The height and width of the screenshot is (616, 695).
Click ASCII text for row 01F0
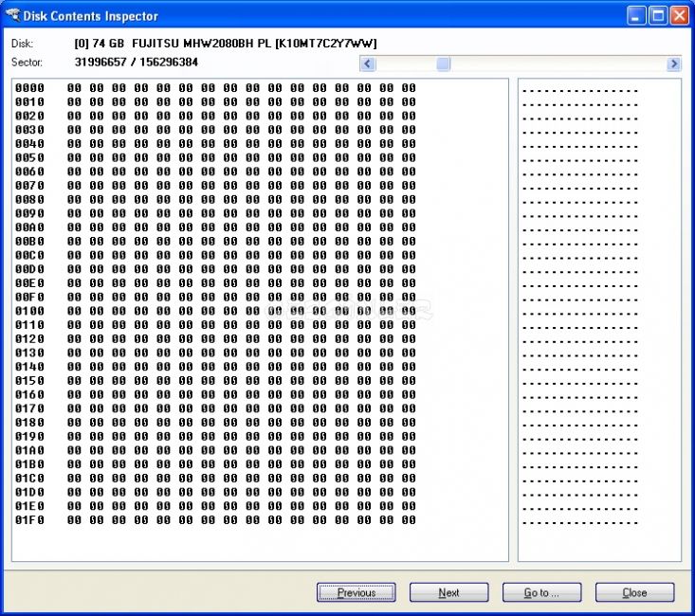580,523
